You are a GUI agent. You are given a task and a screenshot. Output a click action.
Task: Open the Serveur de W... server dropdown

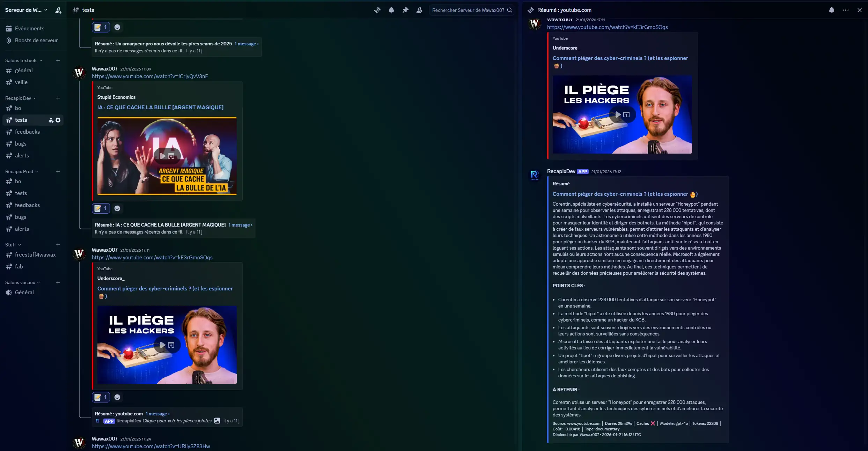click(26, 10)
